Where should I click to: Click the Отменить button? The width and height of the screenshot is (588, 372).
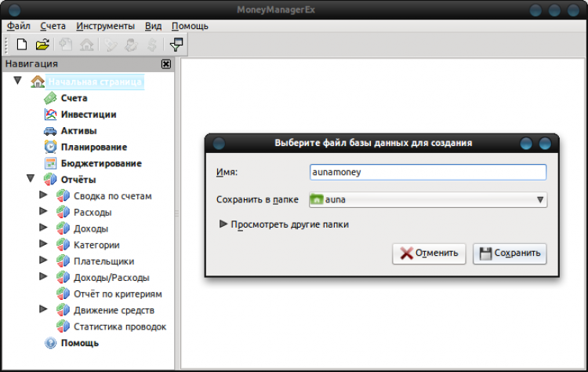[429, 253]
